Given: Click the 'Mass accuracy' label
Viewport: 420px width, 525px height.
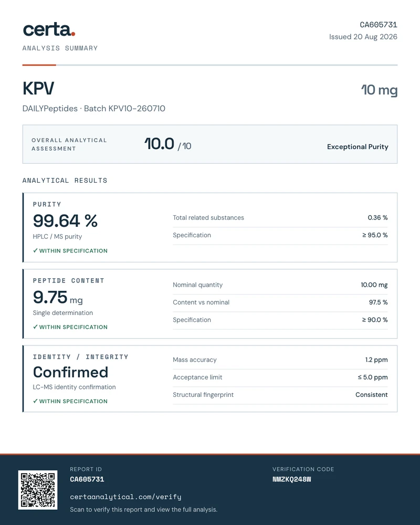Looking at the screenshot, I should (195, 360).
